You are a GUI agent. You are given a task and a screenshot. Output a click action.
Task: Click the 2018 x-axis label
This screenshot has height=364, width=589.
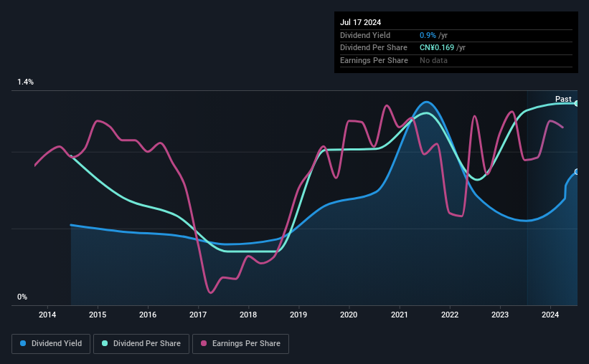click(x=248, y=315)
